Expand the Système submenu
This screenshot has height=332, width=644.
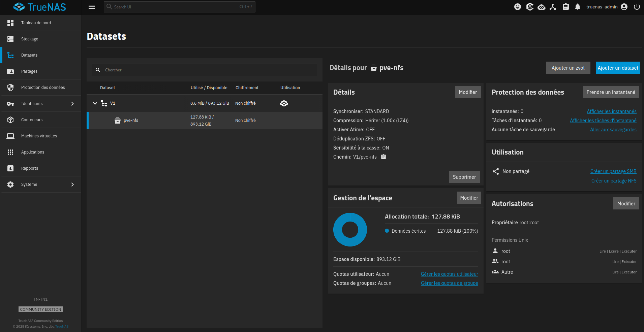pyautogui.click(x=72, y=185)
